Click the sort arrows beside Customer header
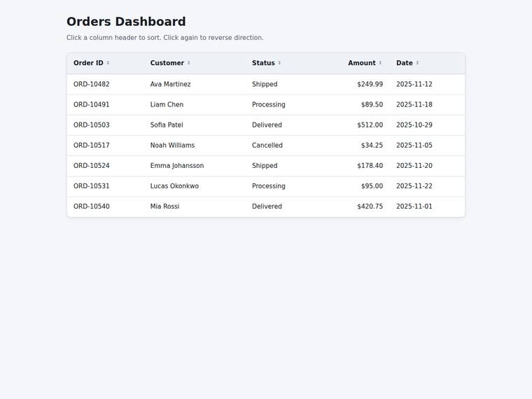This screenshot has height=399, width=532. pos(188,63)
